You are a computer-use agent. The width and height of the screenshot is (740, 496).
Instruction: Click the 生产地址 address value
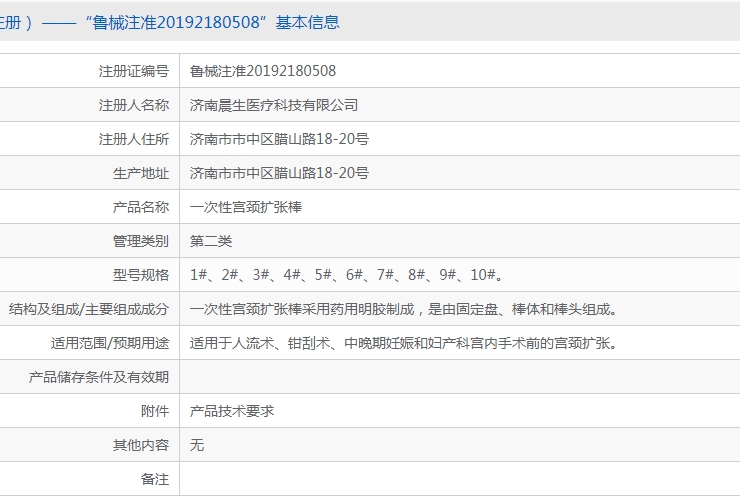(279, 173)
